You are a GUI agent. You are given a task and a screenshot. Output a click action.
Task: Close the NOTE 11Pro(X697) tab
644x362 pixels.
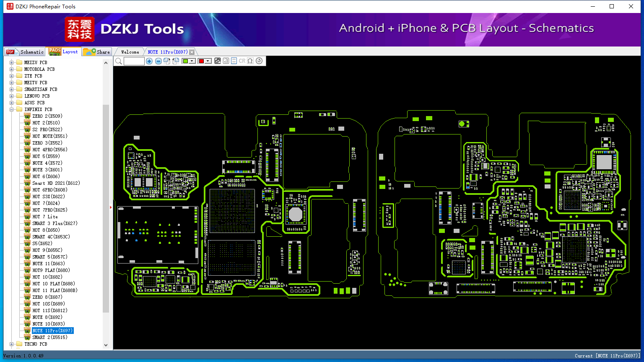point(192,52)
